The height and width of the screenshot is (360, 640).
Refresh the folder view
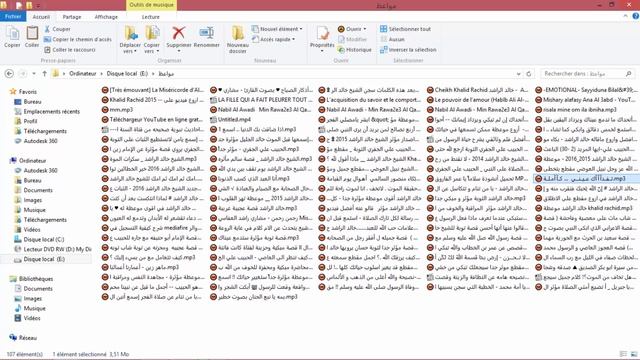coord(529,74)
